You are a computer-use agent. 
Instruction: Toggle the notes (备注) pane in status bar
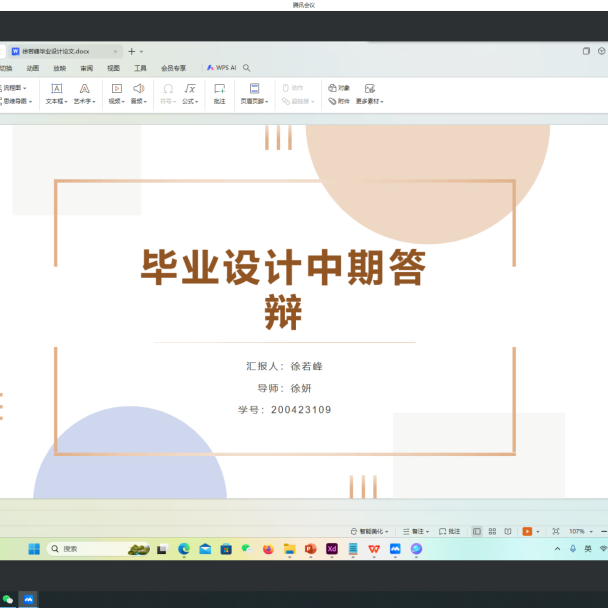tap(414, 531)
